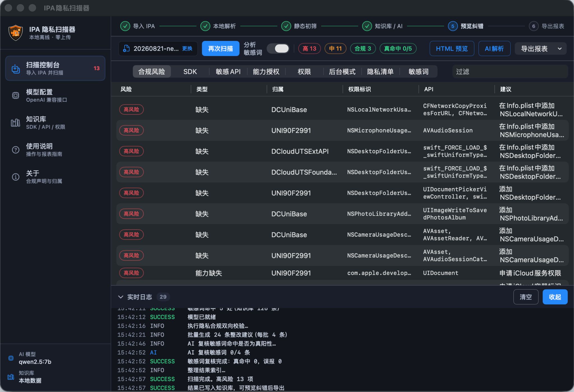
Task: Open 扫描控制台 in the sidebar
Action: tap(55, 68)
